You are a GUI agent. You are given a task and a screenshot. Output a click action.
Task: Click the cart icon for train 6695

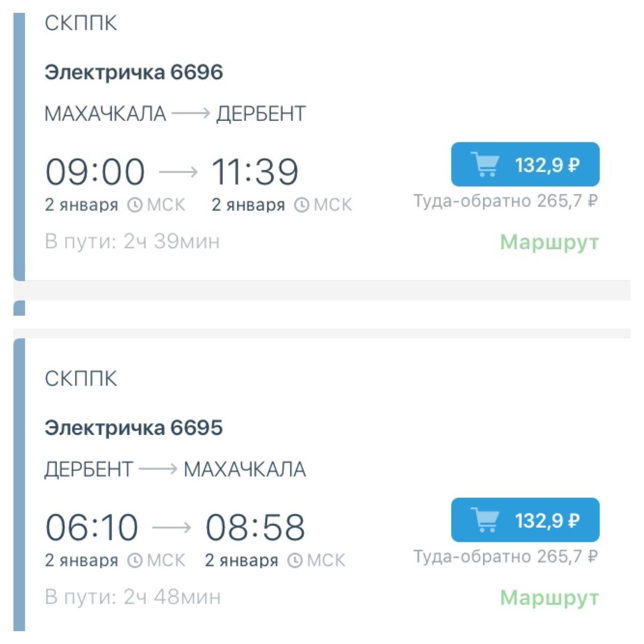pos(485,520)
